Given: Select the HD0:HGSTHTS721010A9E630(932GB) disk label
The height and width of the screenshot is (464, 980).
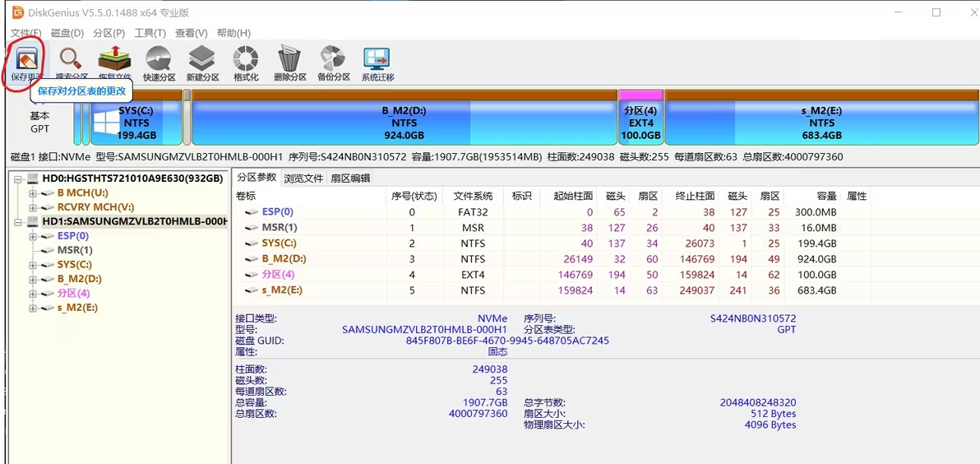Looking at the screenshot, I should pos(132,179).
